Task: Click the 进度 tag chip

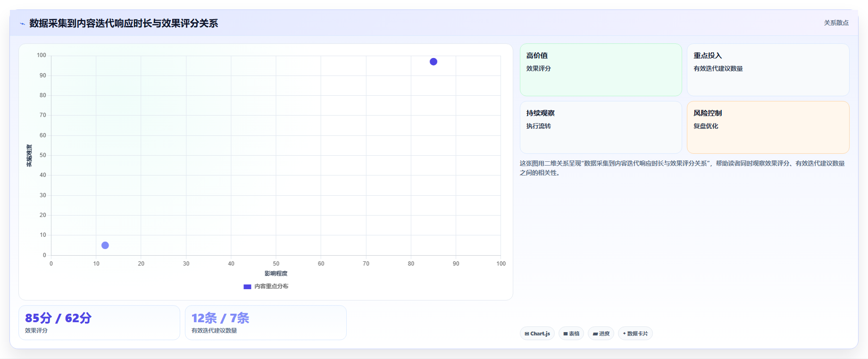Action: pyautogui.click(x=601, y=334)
